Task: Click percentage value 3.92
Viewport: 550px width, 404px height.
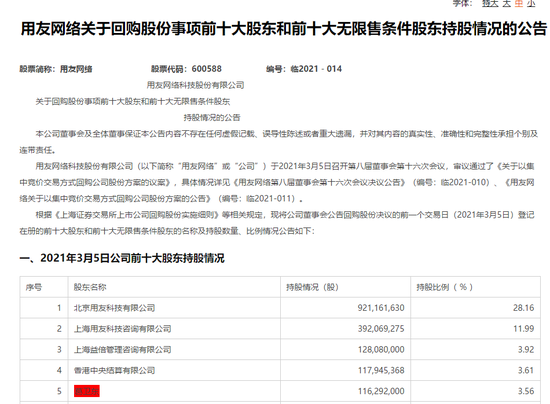Action: [x=526, y=349]
